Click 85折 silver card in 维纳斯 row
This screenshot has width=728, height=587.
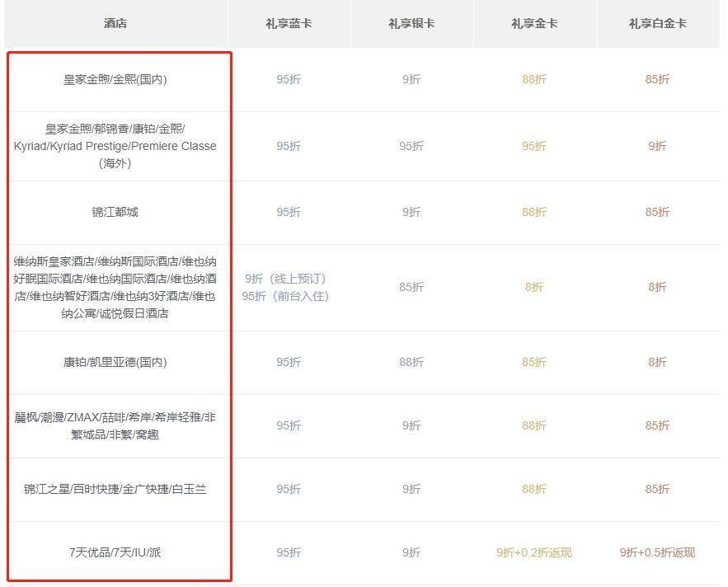(x=411, y=288)
